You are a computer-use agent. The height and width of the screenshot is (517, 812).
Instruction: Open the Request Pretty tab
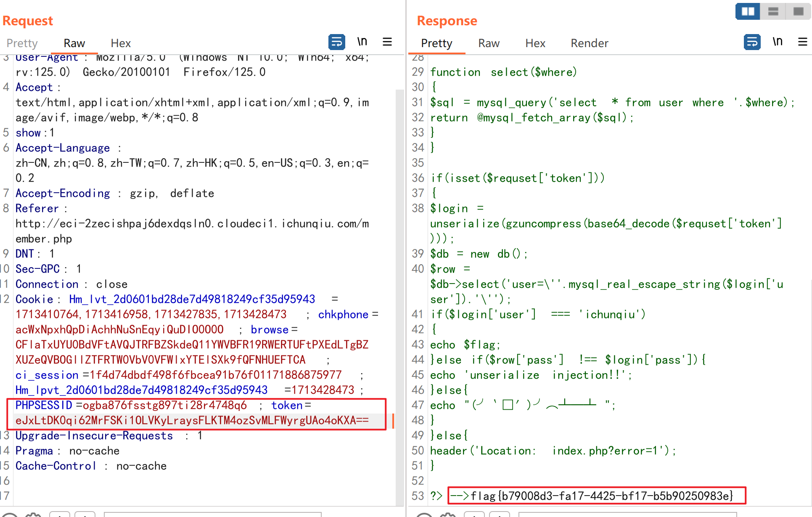coord(22,43)
